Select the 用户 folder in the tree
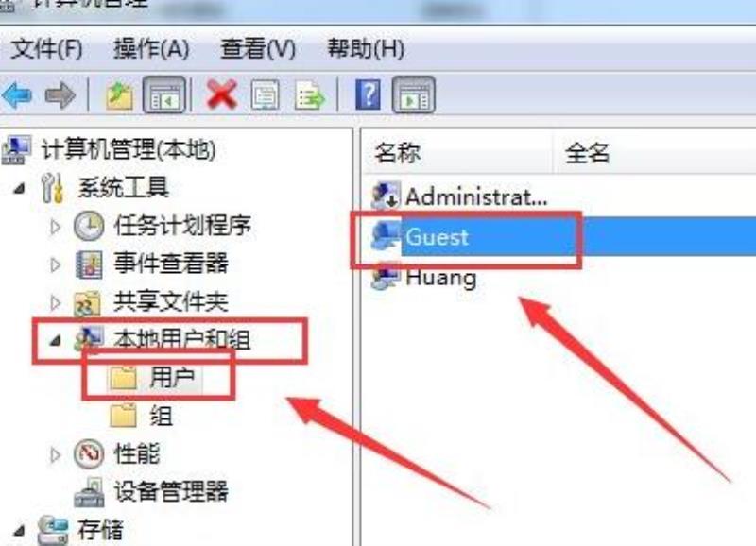The image size is (756, 546). coord(153,377)
